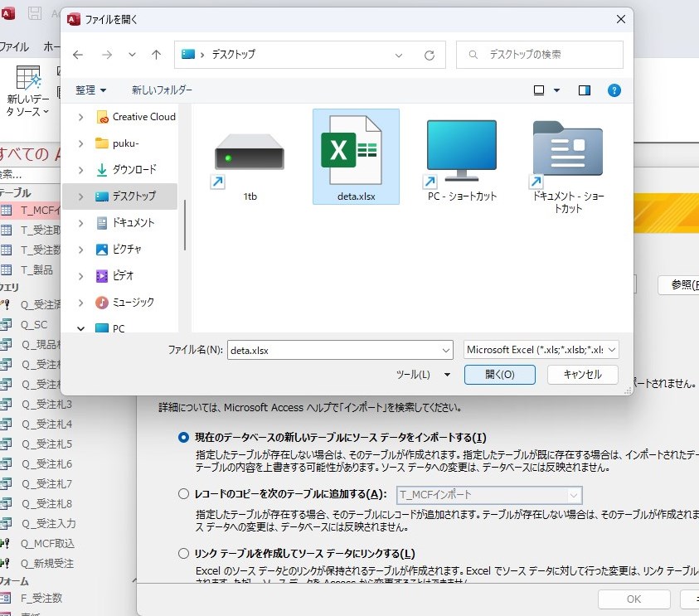Click the OK button in import wizard
The image size is (699, 616).
[634, 599]
